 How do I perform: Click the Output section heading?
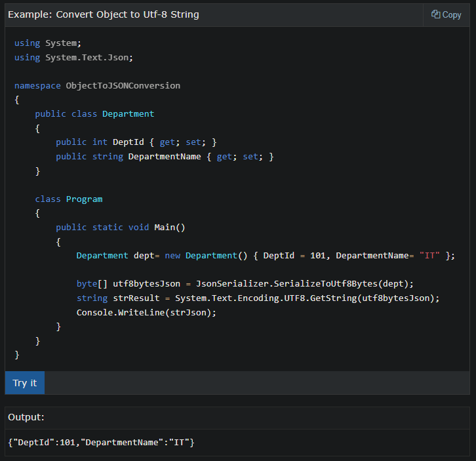[x=26, y=417]
